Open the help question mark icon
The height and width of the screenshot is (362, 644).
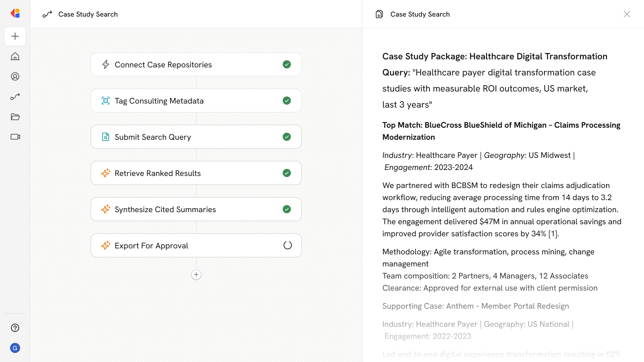pyautogui.click(x=15, y=328)
